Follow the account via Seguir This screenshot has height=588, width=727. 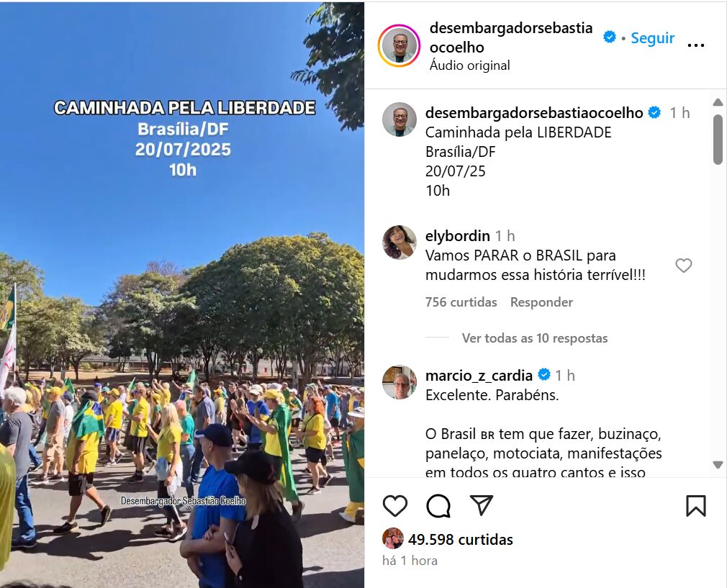652,38
